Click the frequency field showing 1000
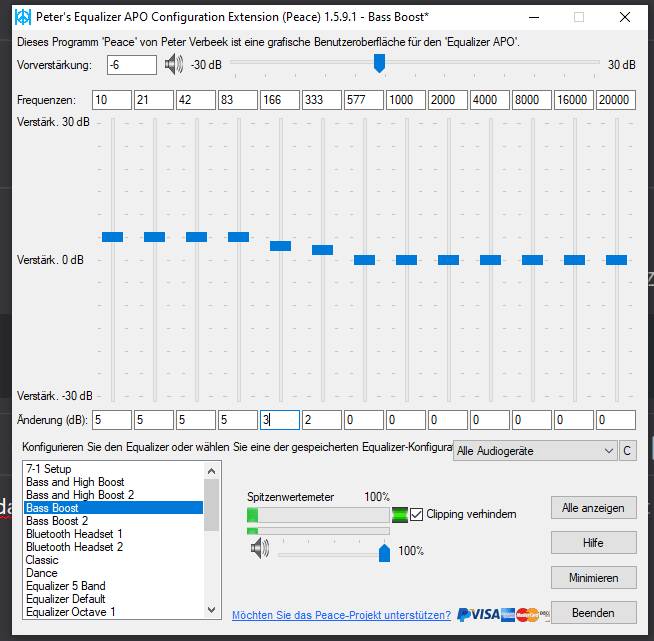 406,100
